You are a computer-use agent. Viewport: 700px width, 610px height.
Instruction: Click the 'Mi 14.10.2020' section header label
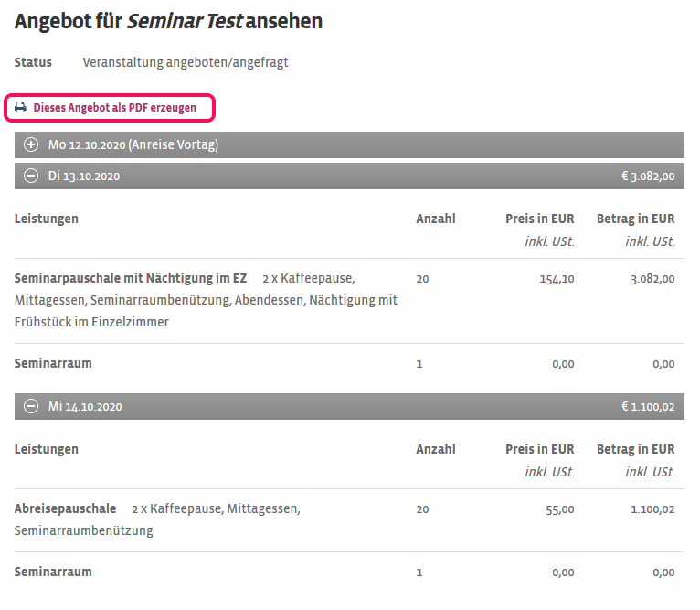[x=85, y=407]
